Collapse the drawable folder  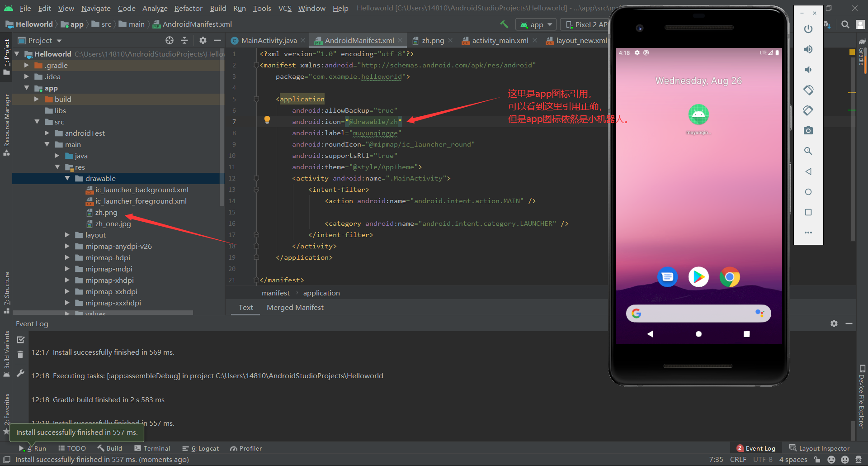pos(67,178)
